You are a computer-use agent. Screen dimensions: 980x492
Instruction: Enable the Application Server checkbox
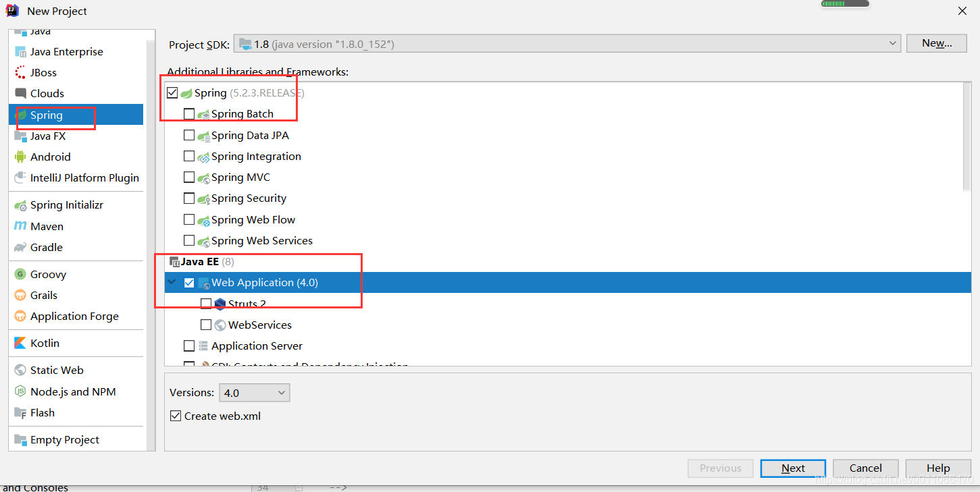pos(189,346)
